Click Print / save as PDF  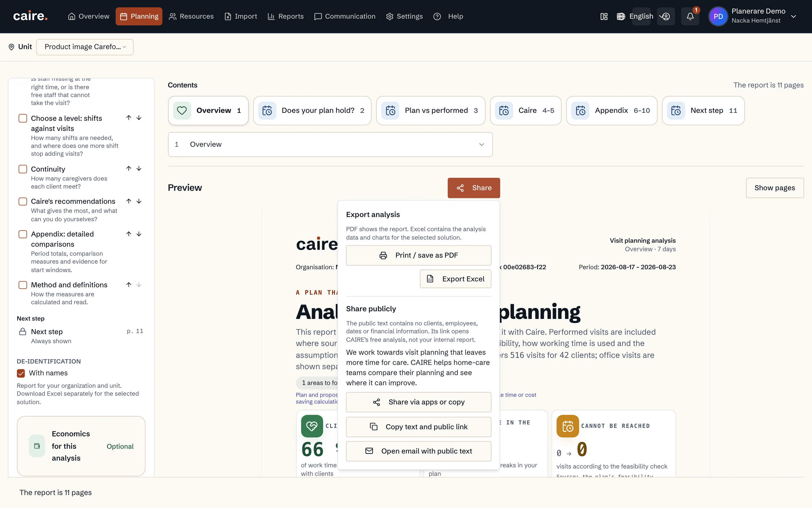coord(418,255)
